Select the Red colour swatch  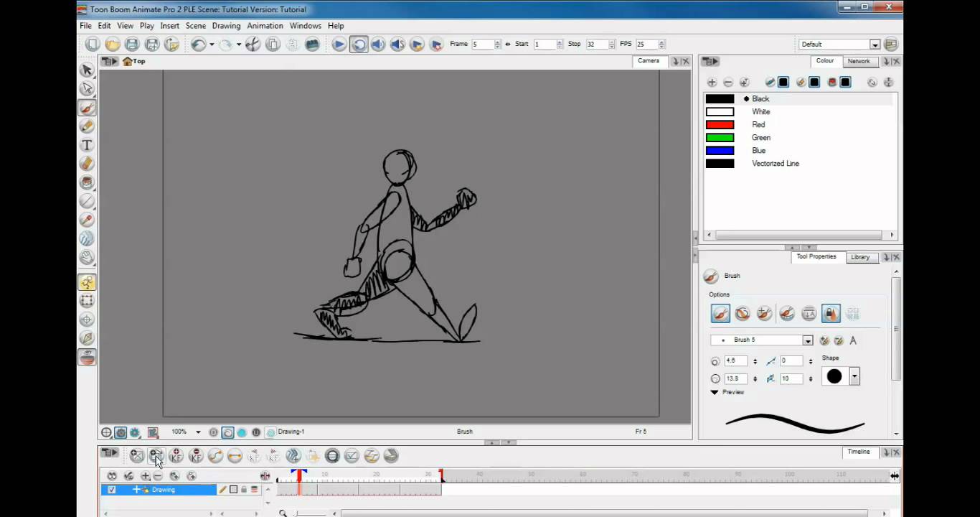click(x=720, y=125)
